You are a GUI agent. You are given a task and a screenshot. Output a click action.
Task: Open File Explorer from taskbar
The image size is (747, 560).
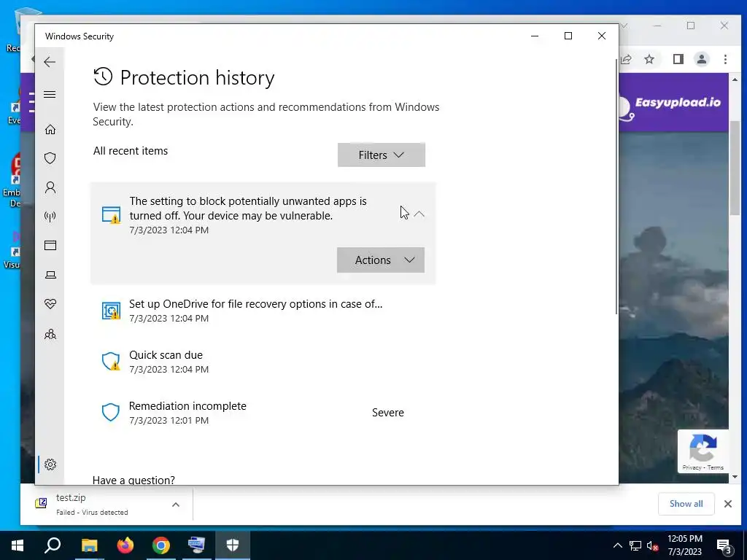[x=89, y=545]
